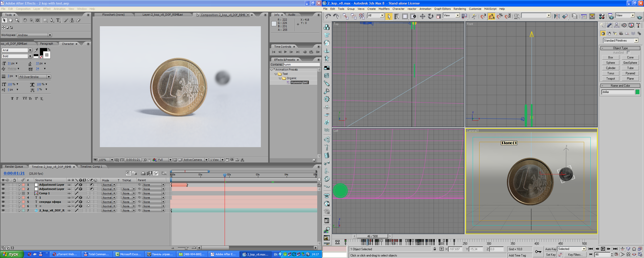Open the Composition menu in After Effects
Screen dimensions: 644x258
pos(23,9)
